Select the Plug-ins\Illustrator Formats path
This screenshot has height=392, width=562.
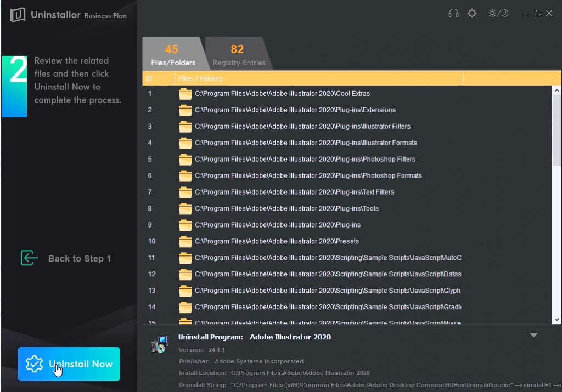coord(306,143)
